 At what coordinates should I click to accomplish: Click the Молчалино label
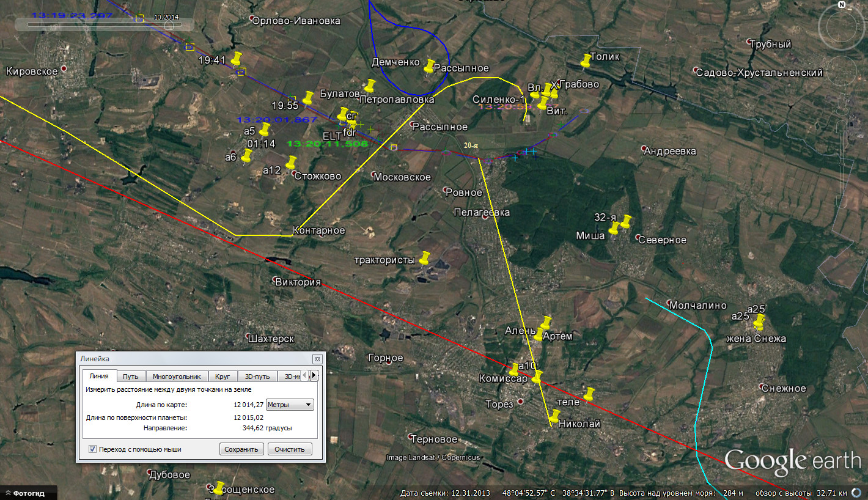click(697, 306)
